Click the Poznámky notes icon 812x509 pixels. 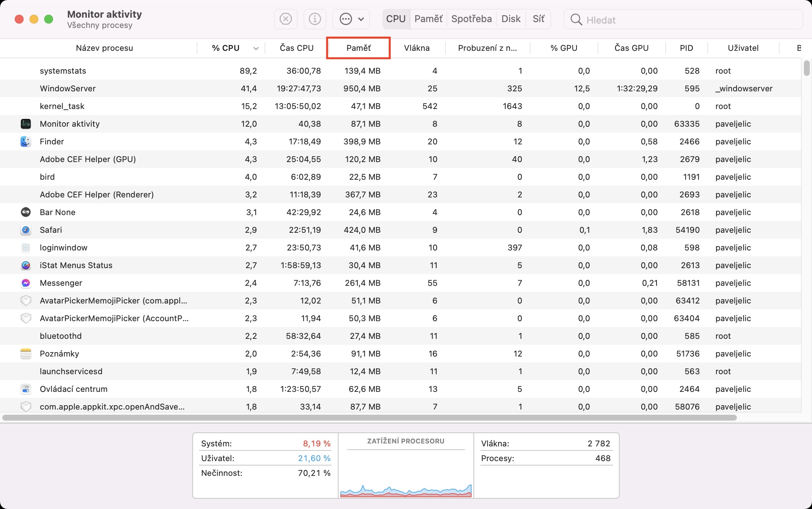point(25,354)
